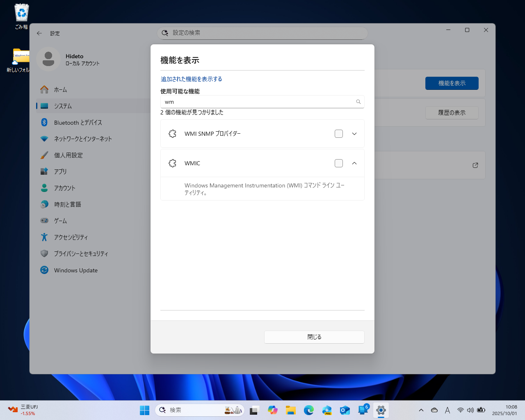
Task: Click the external link icon in Settings
Action: pyautogui.click(x=475, y=165)
